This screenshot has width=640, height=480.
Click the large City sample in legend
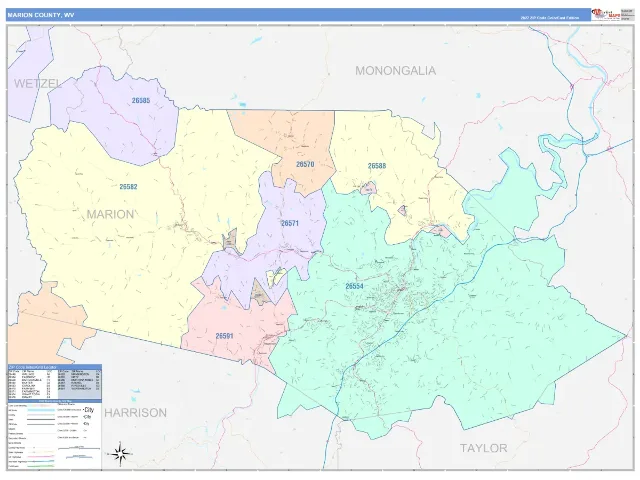tap(88, 409)
